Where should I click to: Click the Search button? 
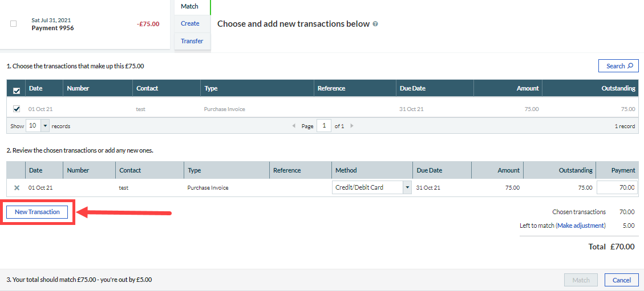pyautogui.click(x=618, y=66)
